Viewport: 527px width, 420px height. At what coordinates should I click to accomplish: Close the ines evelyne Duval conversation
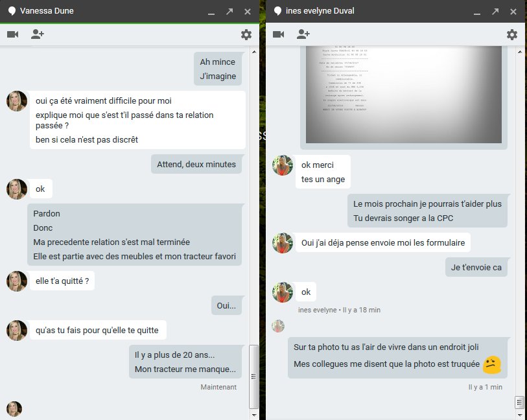click(x=513, y=12)
